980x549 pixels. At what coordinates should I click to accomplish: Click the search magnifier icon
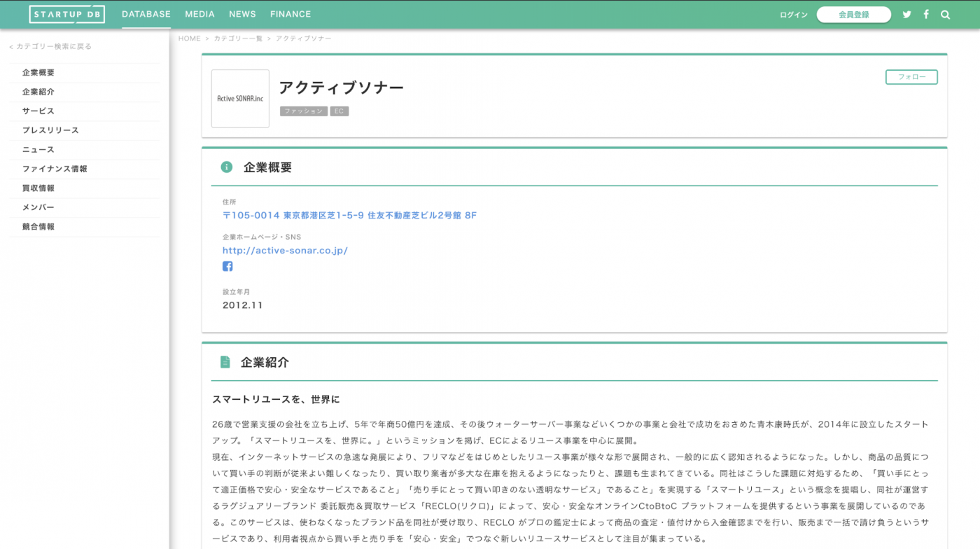click(945, 15)
